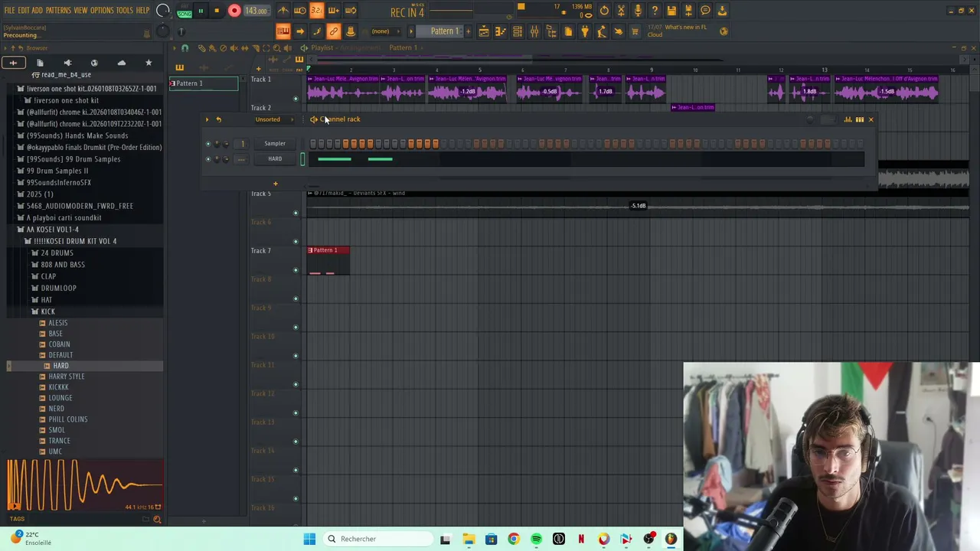Open the browser cloud tab icon
Image resolution: width=980 pixels, height=551 pixels.
[x=121, y=63]
